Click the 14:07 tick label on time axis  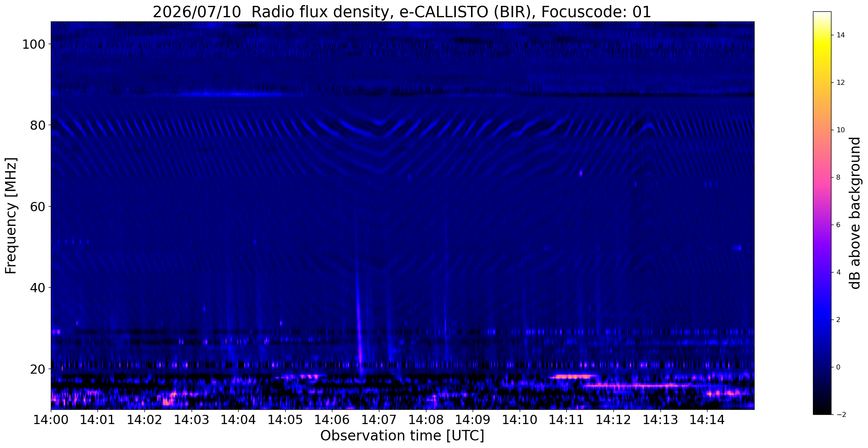click(379, 420)
